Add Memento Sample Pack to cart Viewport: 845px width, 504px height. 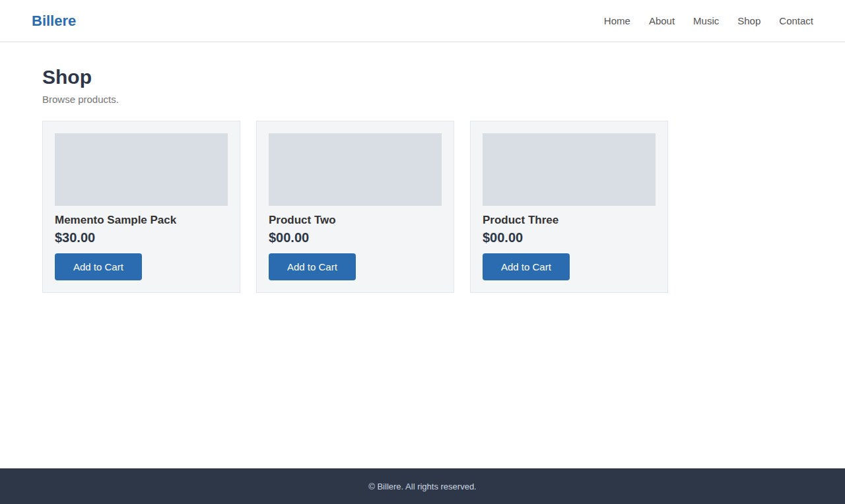tap(98, 267)
